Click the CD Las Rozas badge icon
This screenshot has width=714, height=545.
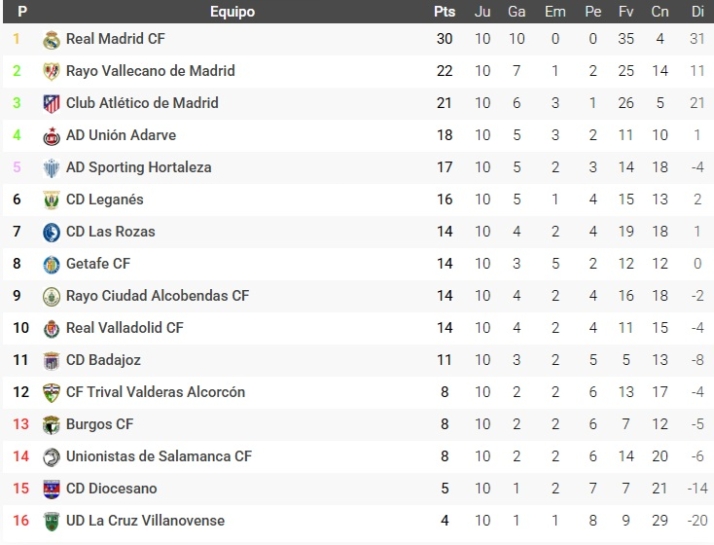(52, 232)
